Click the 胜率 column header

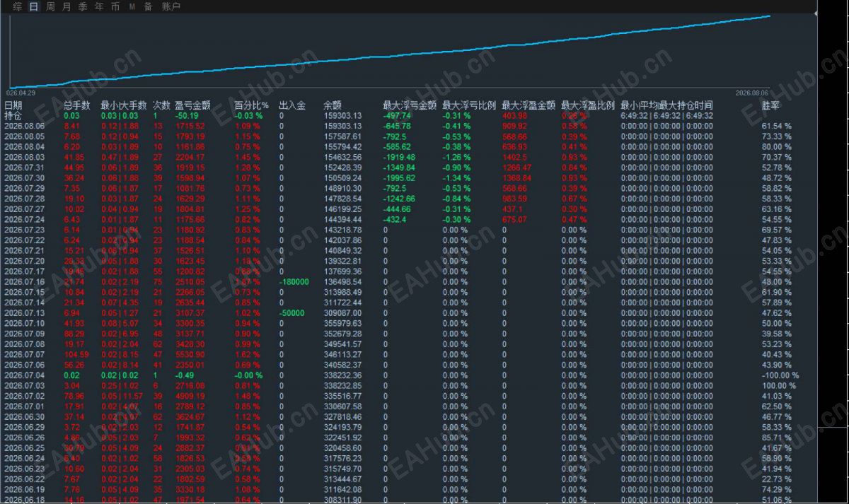pos(771,105)
